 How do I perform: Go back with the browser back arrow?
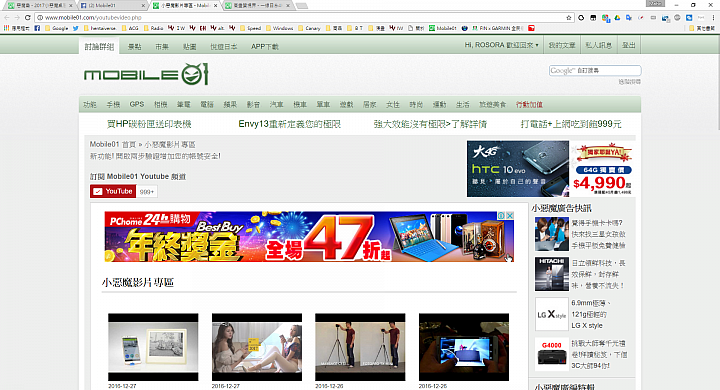6,17
